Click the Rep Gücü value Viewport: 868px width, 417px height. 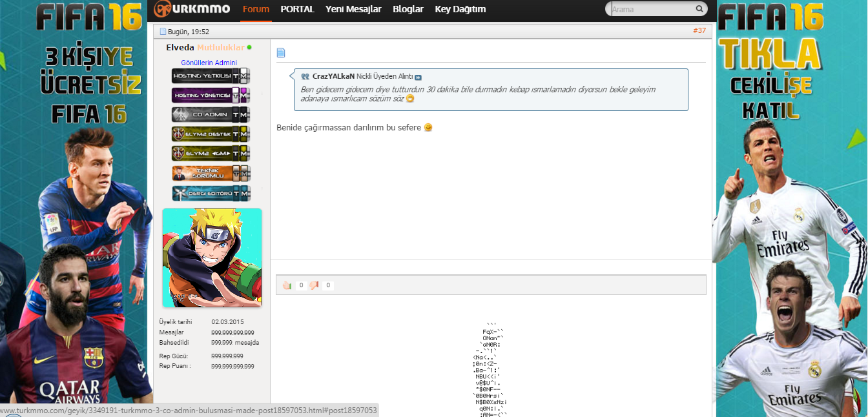[227, 356]
